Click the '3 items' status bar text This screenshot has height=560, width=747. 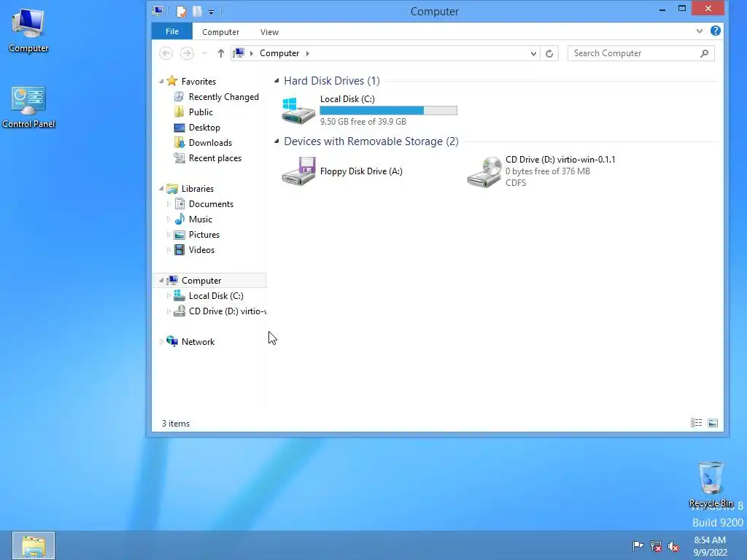click(x=175, y=424)
